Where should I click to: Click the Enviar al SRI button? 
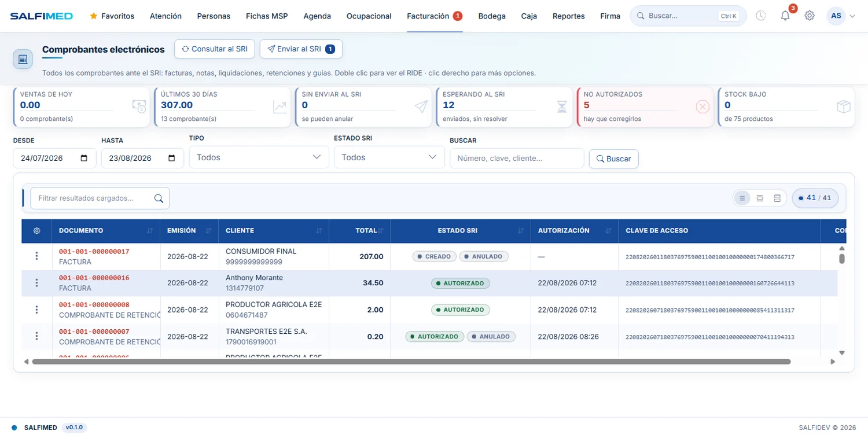click(301, 49)
